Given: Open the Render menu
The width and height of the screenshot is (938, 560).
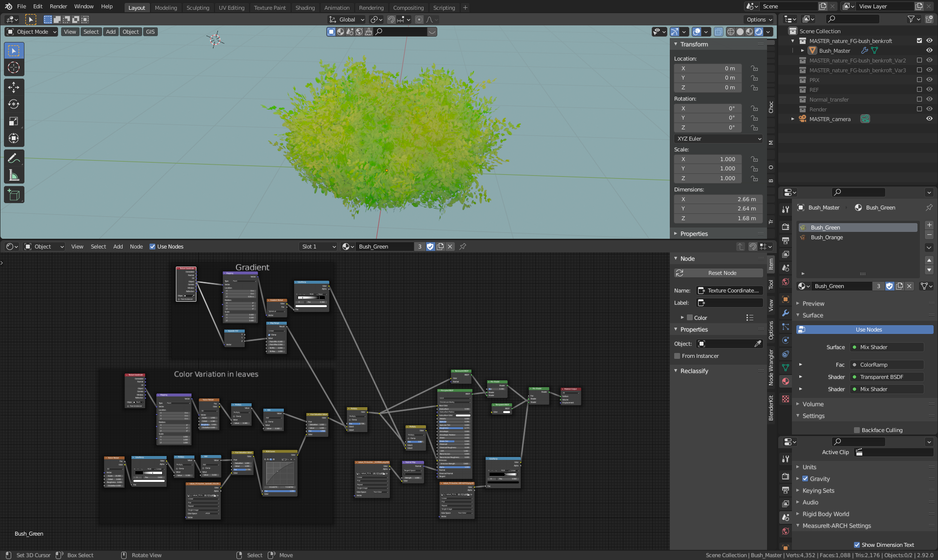Looking at the screenshot, I should (58, 6).
